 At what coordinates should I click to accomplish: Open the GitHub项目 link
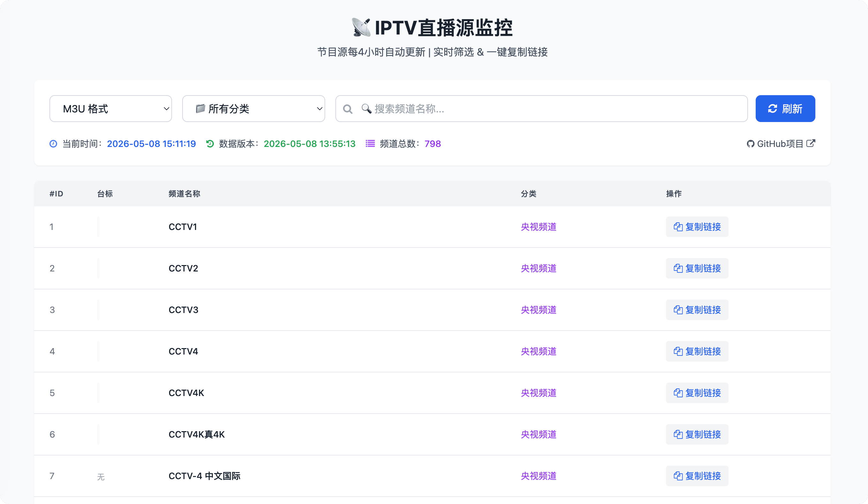point(781,144)
